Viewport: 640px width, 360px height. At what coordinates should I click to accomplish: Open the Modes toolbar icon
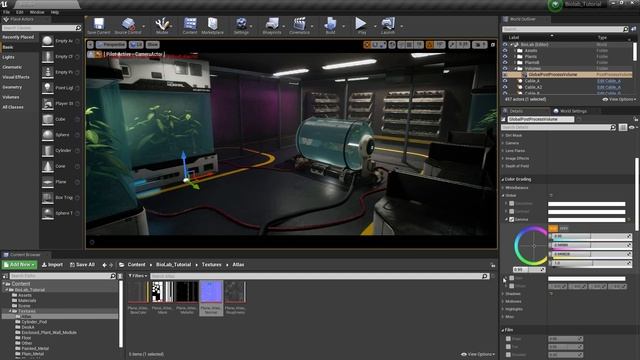[162, 24]
